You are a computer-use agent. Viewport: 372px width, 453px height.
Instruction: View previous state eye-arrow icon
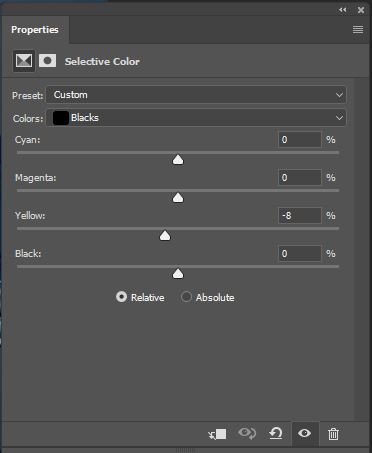247,433
